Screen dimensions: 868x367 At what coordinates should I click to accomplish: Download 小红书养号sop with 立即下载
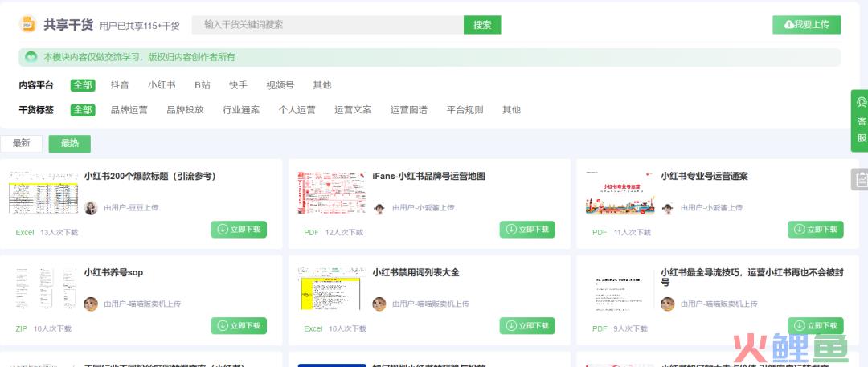click(239, 326)
